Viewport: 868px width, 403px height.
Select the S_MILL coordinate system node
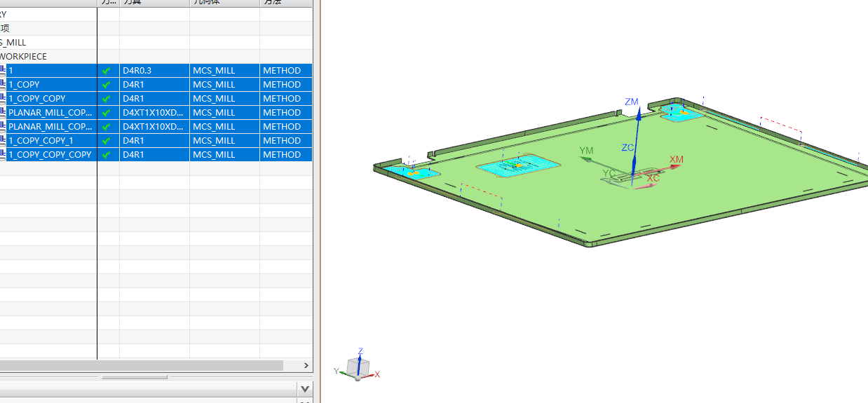click(13, 43)
